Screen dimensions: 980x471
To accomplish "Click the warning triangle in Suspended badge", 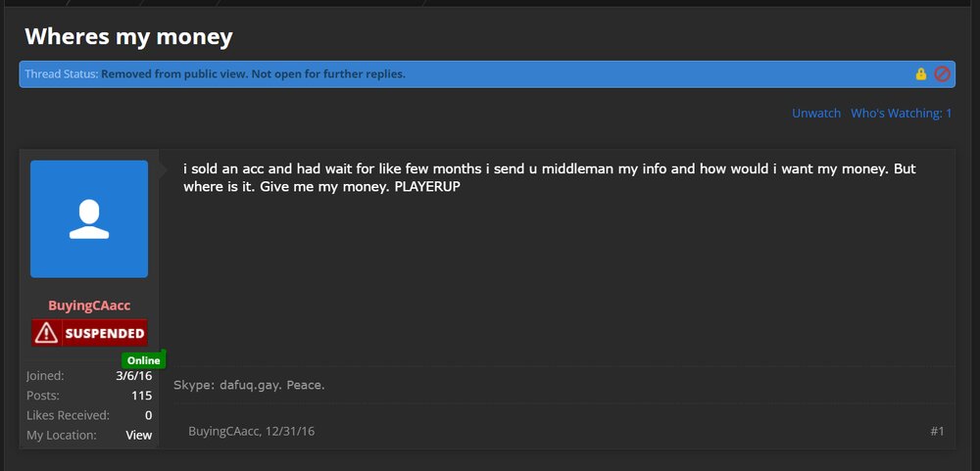I will point(47,333).
